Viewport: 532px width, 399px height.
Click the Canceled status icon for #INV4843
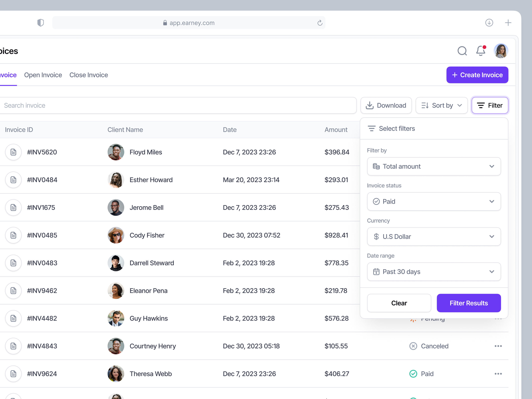[413, 346]
